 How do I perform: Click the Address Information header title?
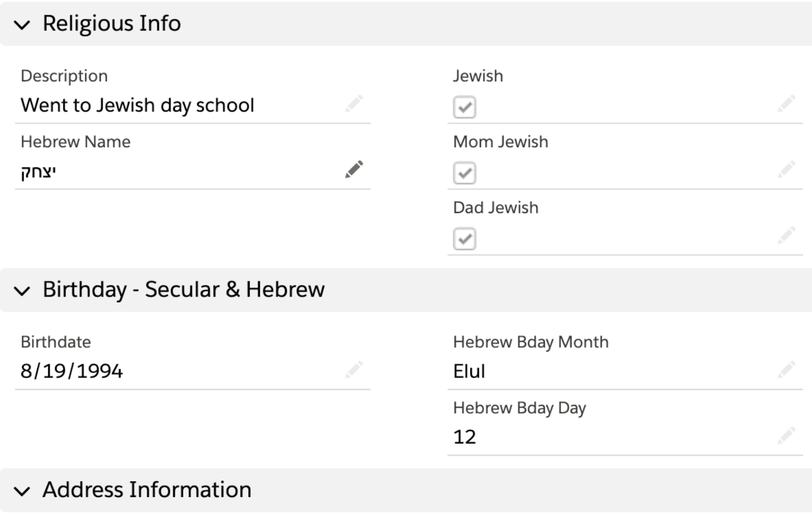point(147,489)
